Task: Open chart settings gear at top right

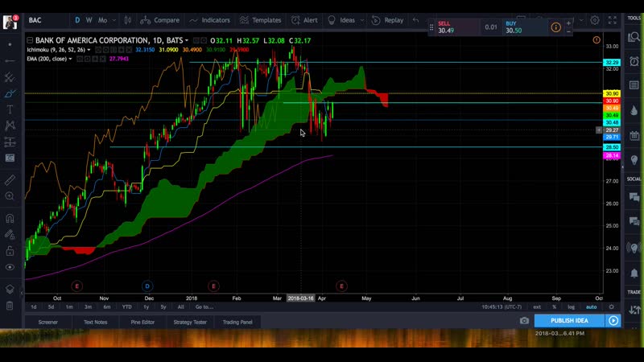Action: click(x=594, y=20)
